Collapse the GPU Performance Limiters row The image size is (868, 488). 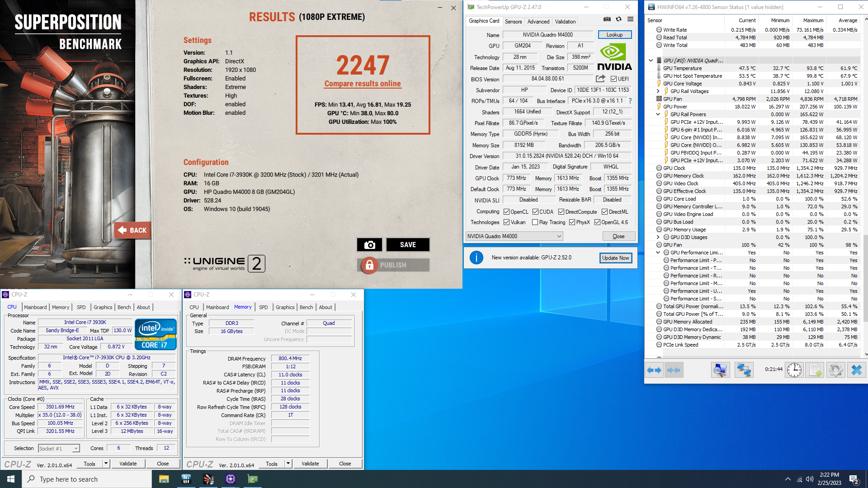[x=658, y=253]
